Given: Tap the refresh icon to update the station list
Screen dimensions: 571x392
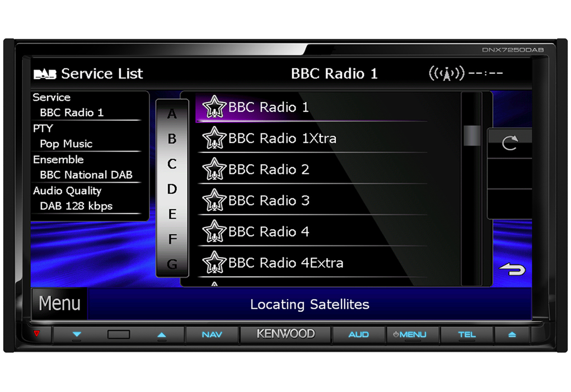Looking at the screenshot, I should click(x=509, y=143).
